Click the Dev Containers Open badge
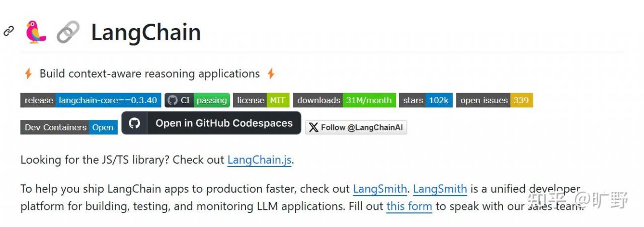 pyautogui.click(x=69, y=127)
